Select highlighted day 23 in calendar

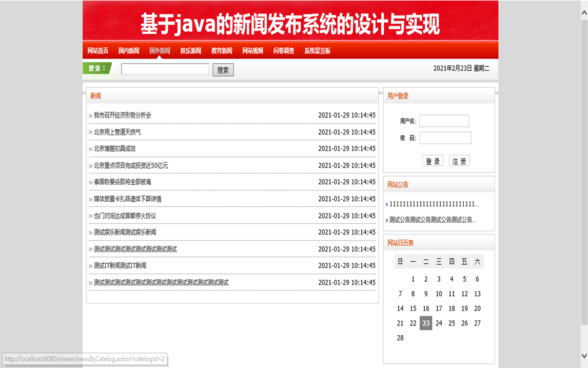[426, 323]
